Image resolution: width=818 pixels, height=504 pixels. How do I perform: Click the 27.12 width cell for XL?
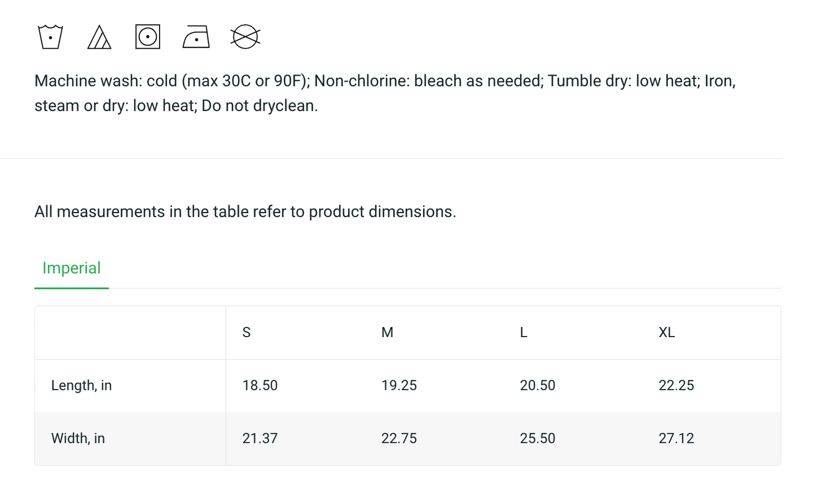[676, 438]
